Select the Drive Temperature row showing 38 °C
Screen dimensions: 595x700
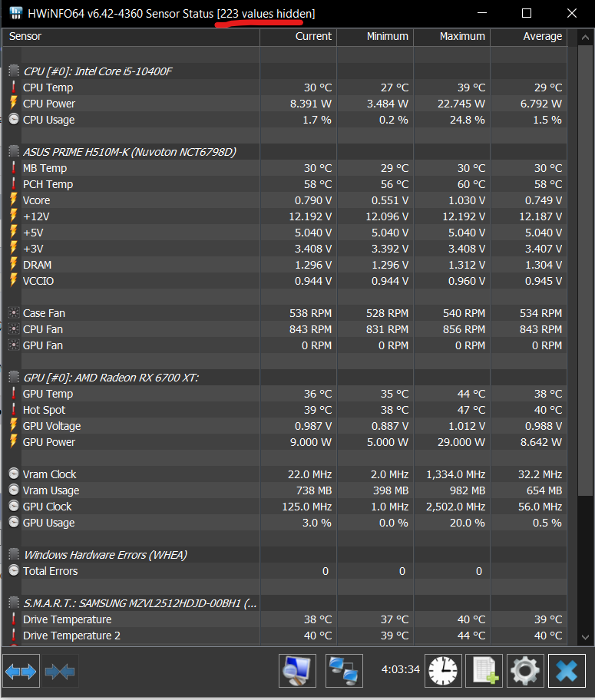pyautogui.click(x=285, y=619)
